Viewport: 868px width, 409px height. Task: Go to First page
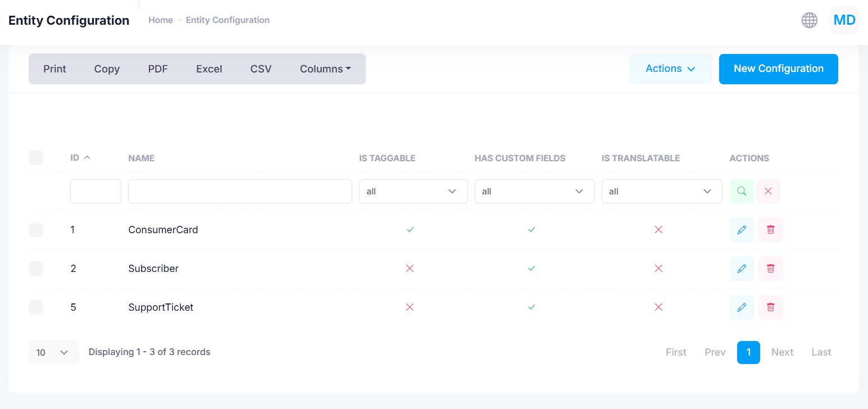click(x=676, y=352)
